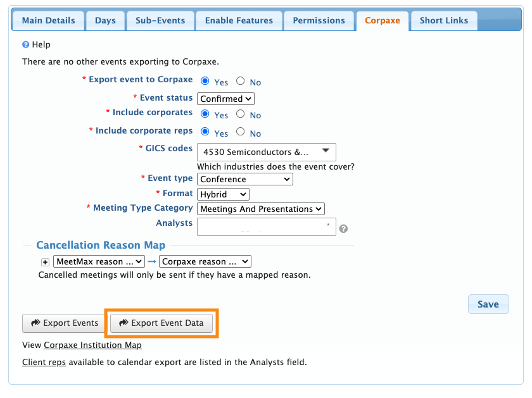Click the Analysts field help icon
Viewport: 532px width, 398px height.
[x=344, y=229]
